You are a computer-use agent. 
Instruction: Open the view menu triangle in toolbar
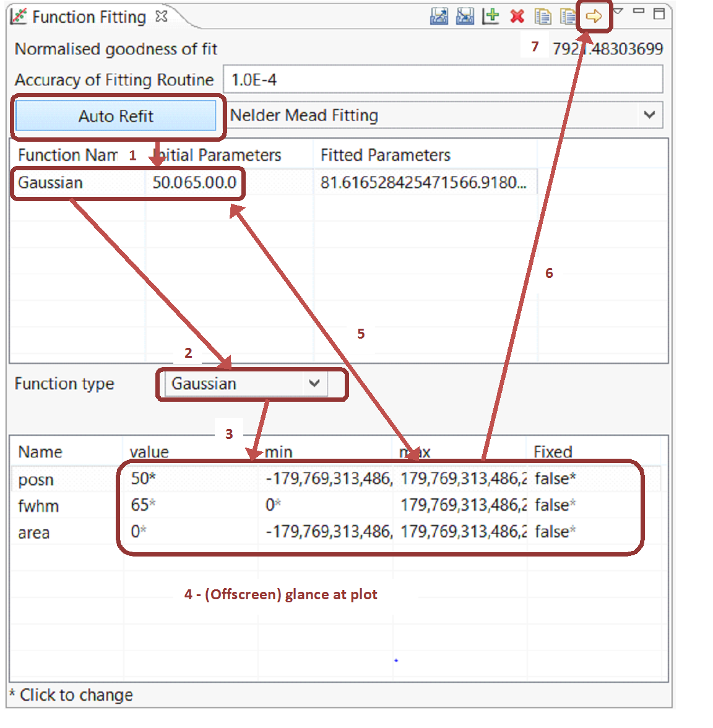point(618,12)
